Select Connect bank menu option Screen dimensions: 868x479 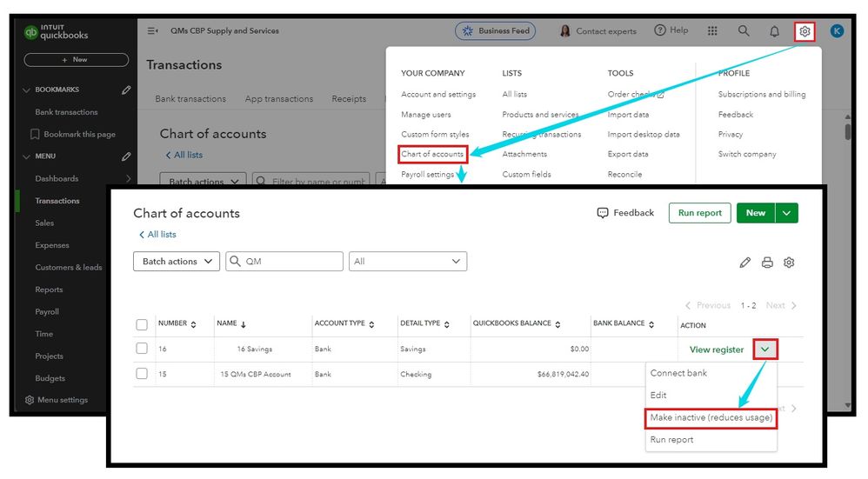pyautogui.click(x=678, y=373)
